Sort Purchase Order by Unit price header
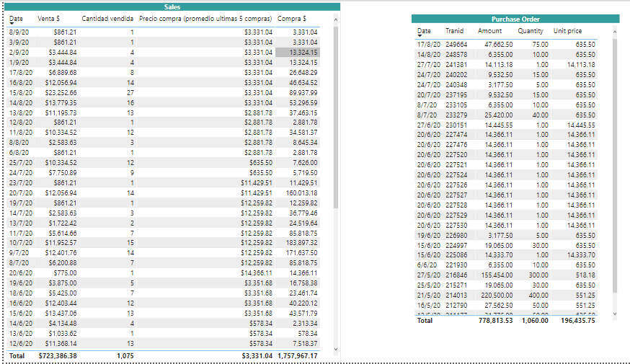 (x=567, y=30)
